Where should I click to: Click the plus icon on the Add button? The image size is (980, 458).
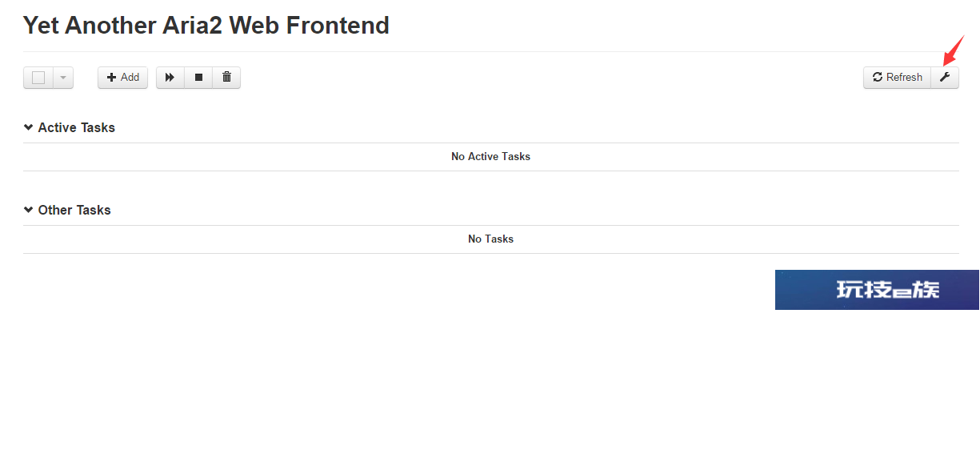coord(111,77)
